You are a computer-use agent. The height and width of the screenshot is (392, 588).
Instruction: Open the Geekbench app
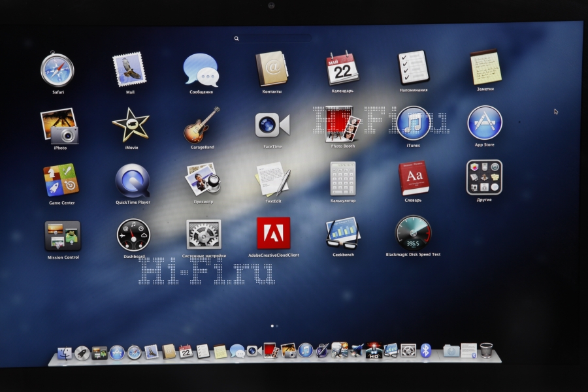(x=342, y=233)
